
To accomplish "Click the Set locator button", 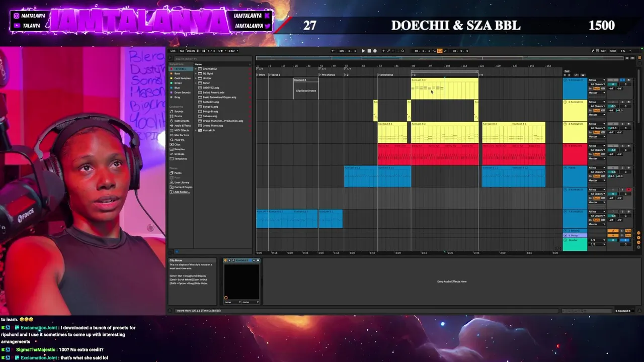I will [567, 71].
